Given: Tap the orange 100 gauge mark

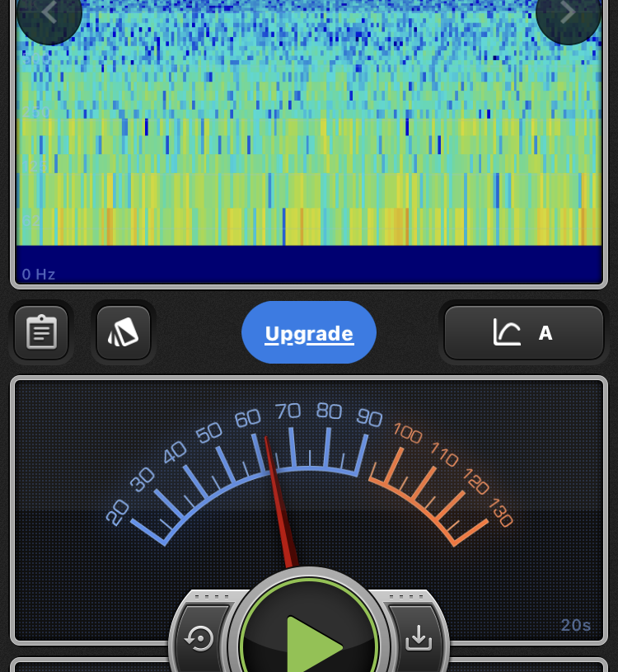Looking at the screenshot, I should pyautogui.click(x=408, y=431).
